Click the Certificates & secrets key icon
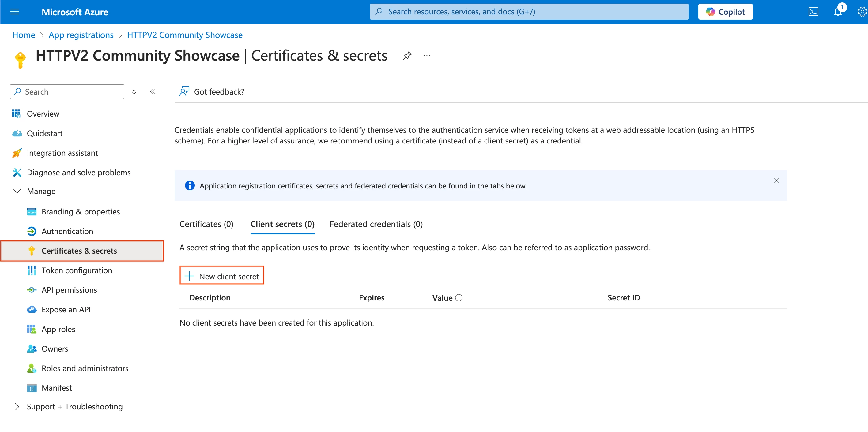Image resolution: width=868 pixels, height=432 pixels. click(x=32, y=251)
